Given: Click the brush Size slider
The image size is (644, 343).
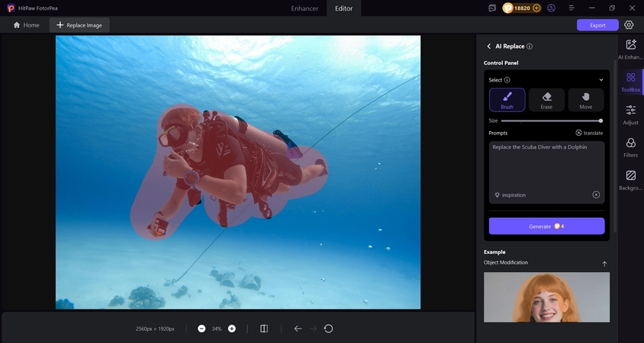Looking at the screenshot, I should tap(551, 120).
